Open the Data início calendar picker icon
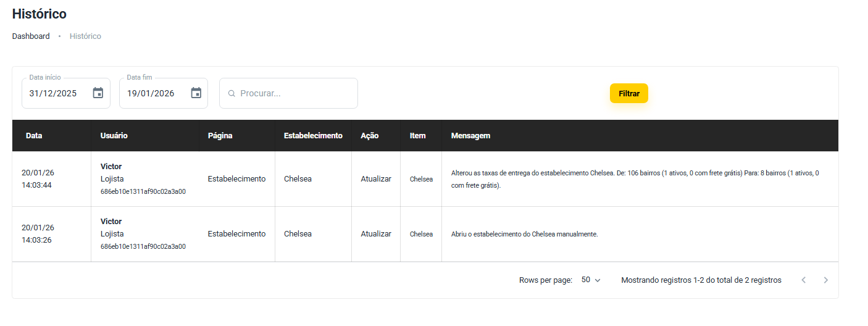The image size is (868, 326). click(x=98, y=93)
